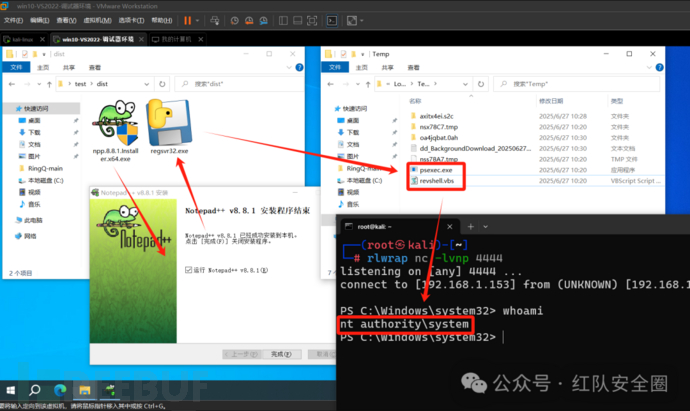The width and height of the screenshot is (690, 411).
Task: Open the 帮助(H) menu in VMware
Action: click(161, 20)
